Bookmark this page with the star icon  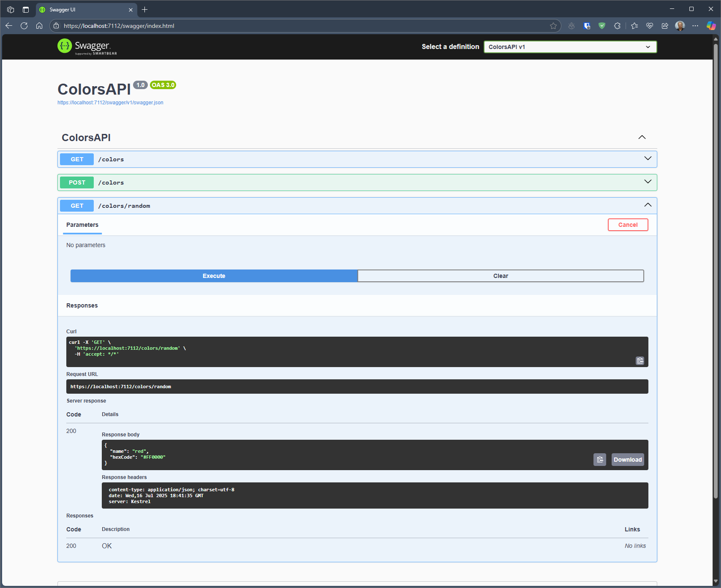tap(553, 26)
